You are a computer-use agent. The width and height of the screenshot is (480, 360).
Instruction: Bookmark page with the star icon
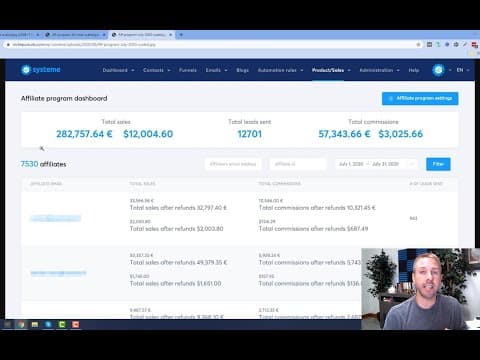tap(418, 44)
